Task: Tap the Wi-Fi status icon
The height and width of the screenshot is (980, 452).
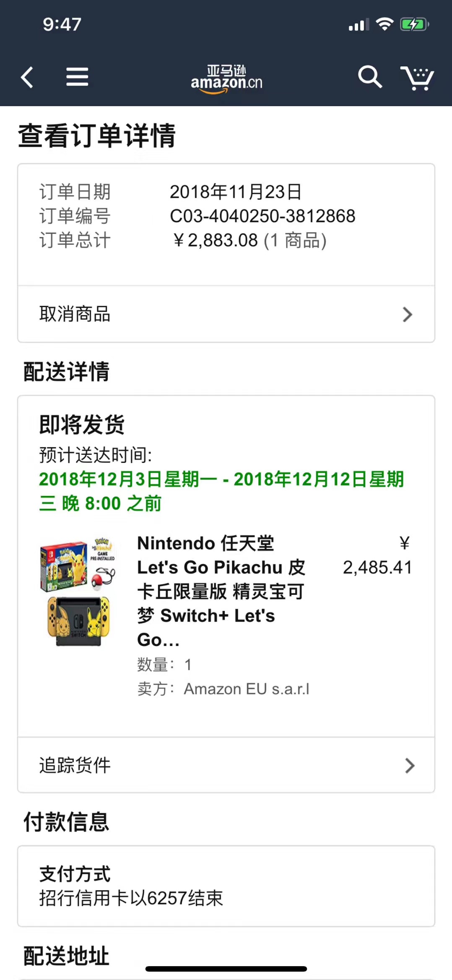Action: [x=384, y=24]
